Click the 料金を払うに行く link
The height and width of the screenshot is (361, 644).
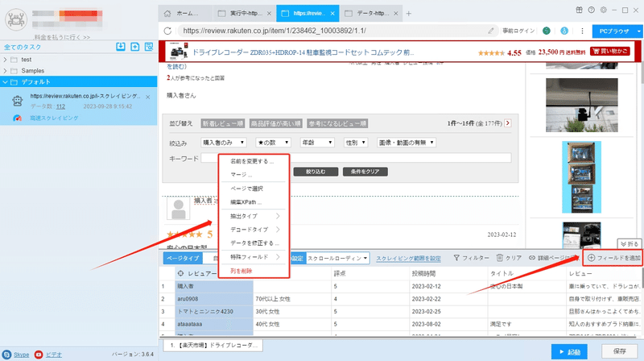62,37
